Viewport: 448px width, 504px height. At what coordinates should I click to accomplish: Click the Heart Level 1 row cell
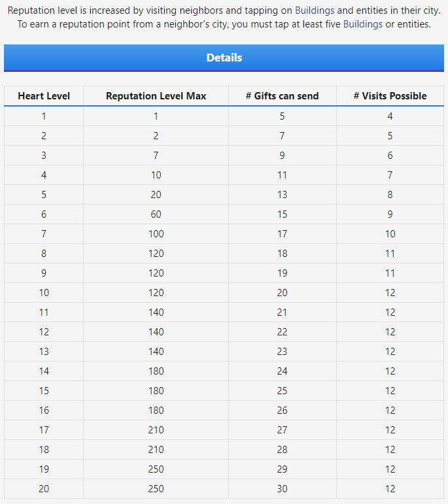[x=44, y=116]
